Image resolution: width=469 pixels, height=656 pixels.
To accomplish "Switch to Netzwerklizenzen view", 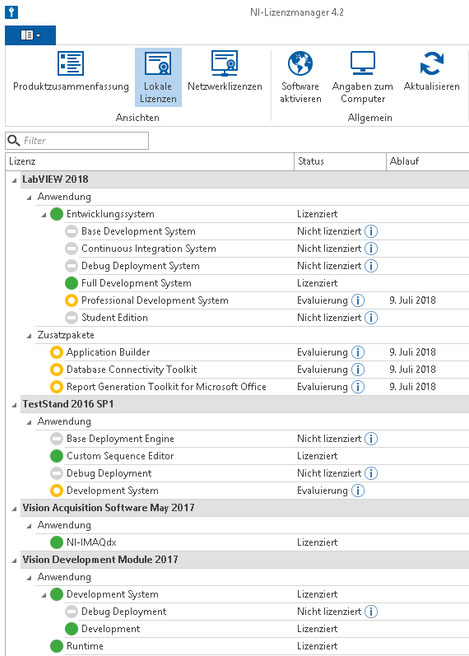I will click(x=225, y=72).
